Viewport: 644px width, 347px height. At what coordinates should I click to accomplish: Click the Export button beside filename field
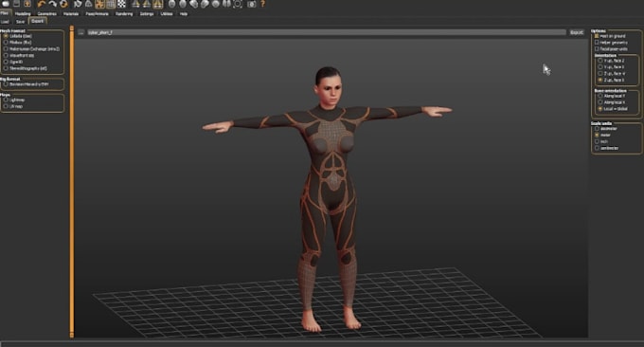[576, 32]
